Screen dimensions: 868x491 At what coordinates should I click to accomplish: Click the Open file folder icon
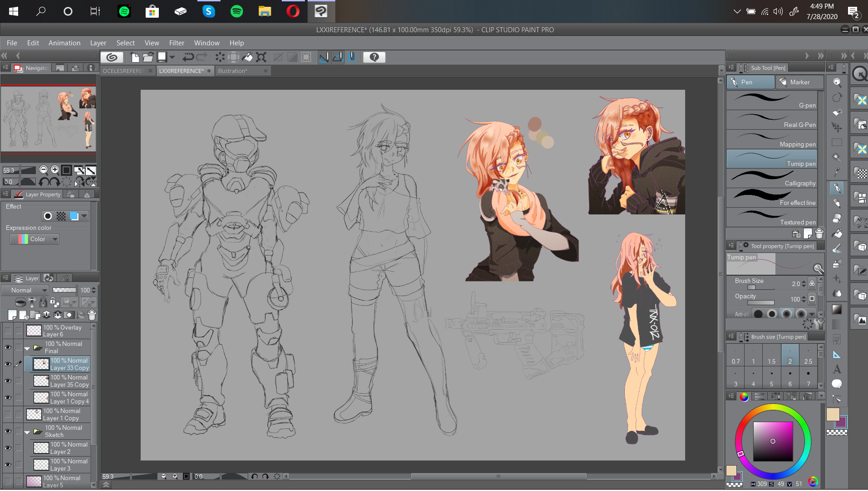[148, 57]
